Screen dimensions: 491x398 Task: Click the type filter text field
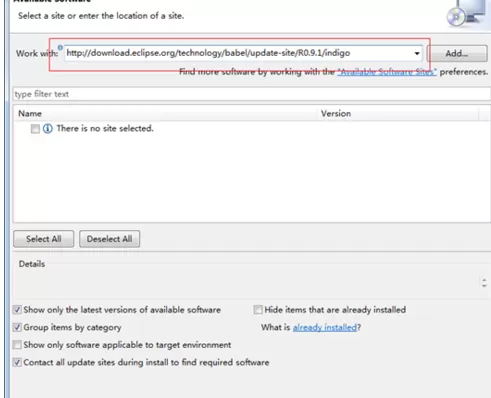pyautogui.click(x=252, y=94)
